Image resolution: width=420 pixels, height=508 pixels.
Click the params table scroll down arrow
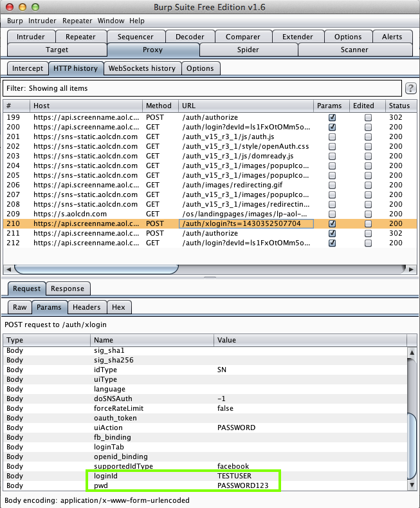click(x=412, y=485)
